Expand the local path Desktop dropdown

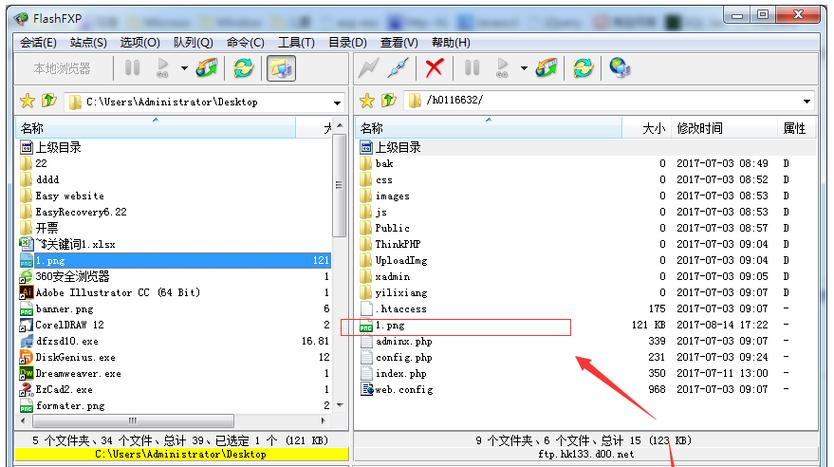(337, 102)
